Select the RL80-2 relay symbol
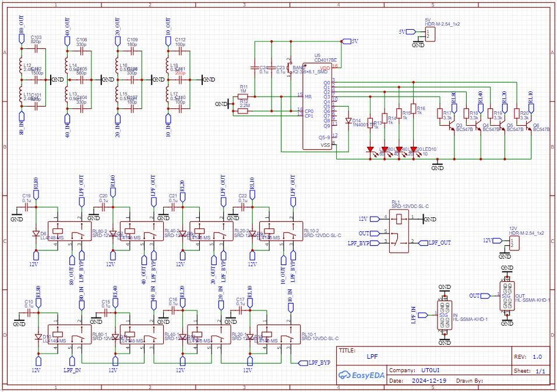 69,230
